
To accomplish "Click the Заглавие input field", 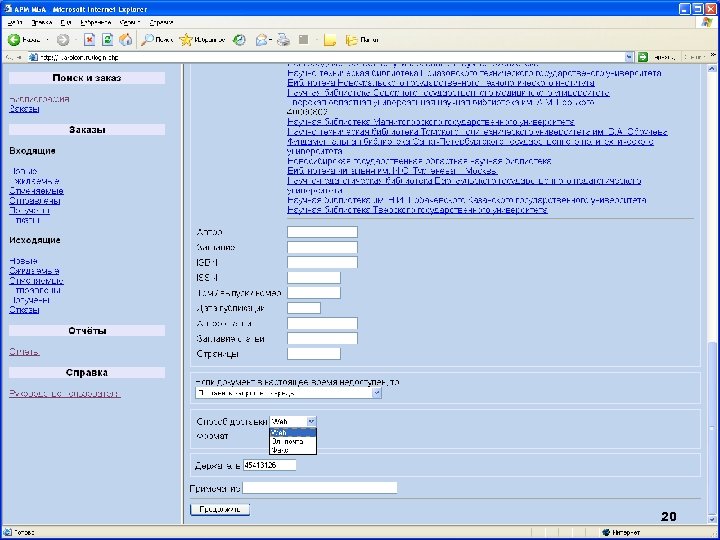I will [x=322, y=247].
